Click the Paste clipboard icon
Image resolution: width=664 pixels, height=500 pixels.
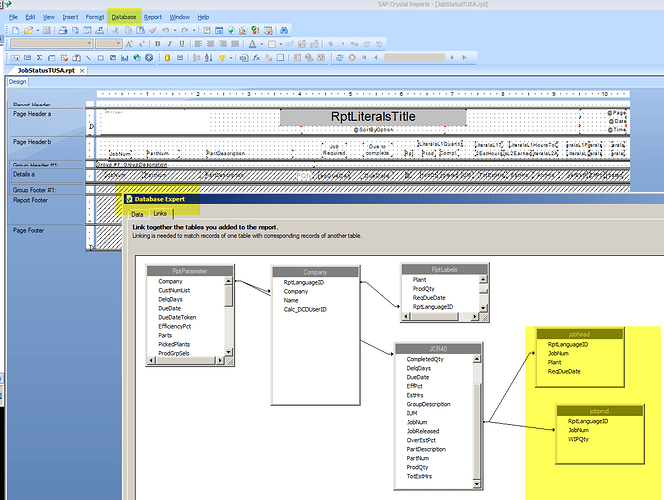tap(140, 30)
